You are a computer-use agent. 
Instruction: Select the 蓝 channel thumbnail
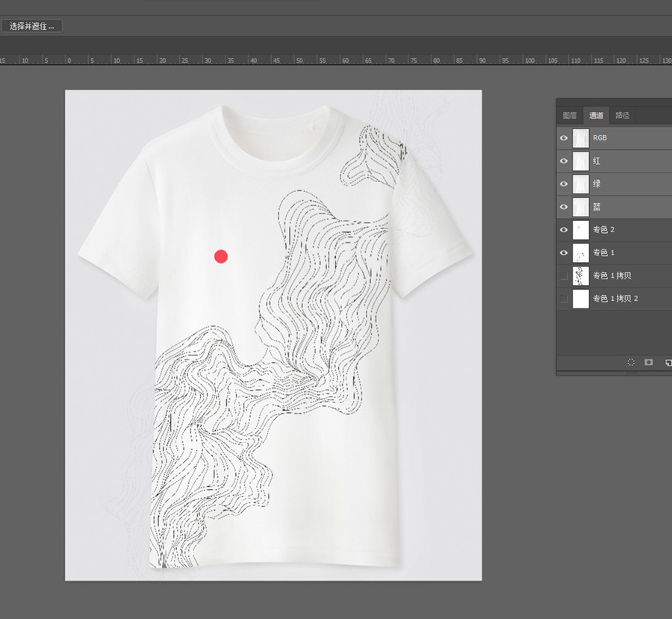click(x=581, y=207)
